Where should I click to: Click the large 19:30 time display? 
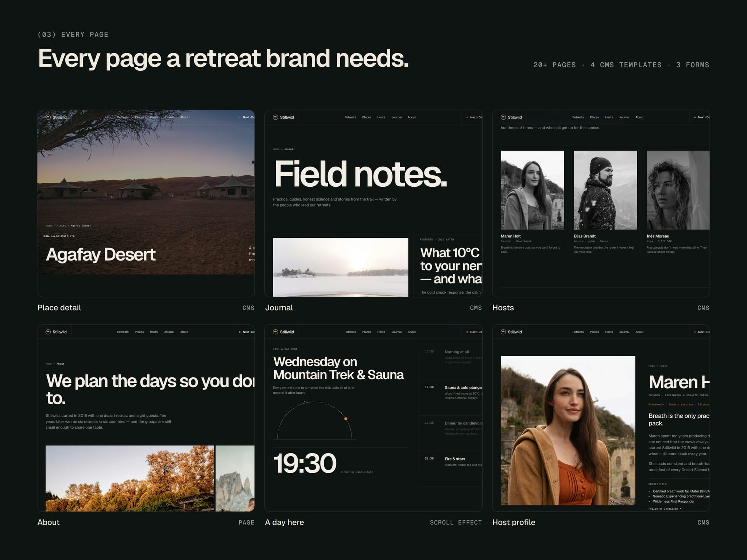tap(305, 463)
